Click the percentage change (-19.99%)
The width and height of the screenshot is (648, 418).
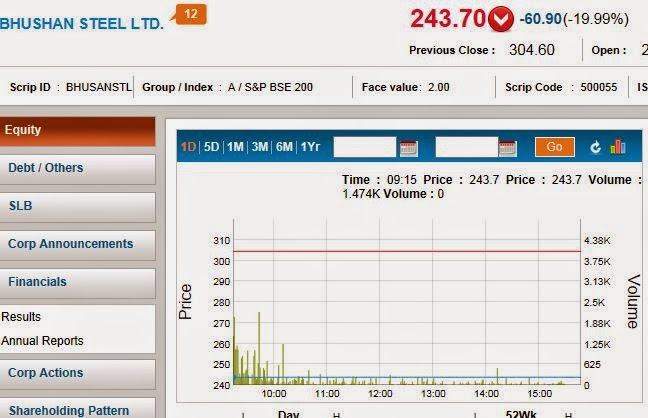tap(596, 19)
